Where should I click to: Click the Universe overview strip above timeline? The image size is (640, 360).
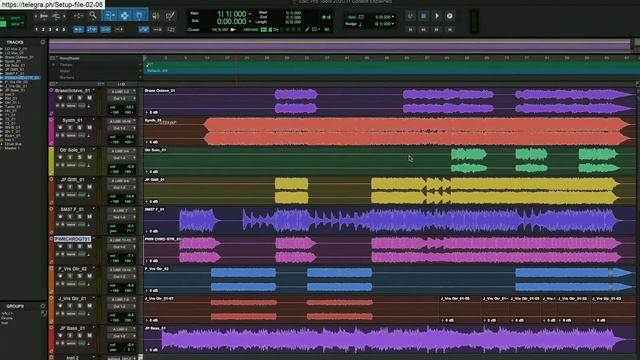pos(340,45)
